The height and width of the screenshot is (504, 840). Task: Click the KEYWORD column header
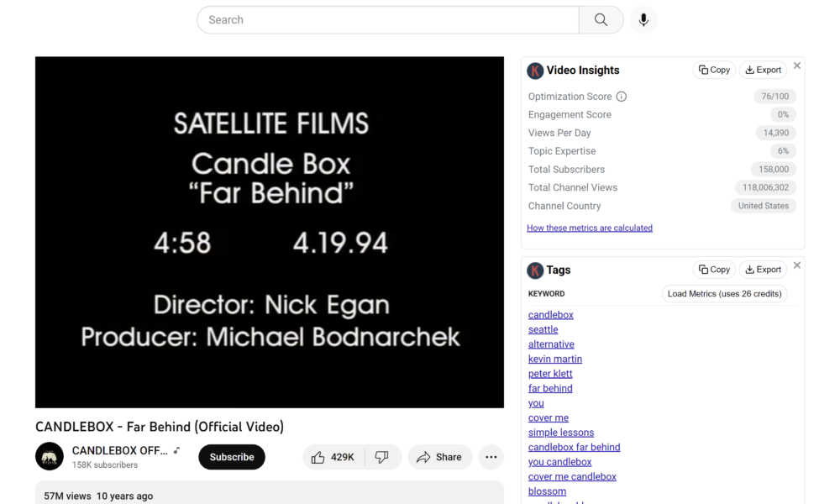[547, 293]
